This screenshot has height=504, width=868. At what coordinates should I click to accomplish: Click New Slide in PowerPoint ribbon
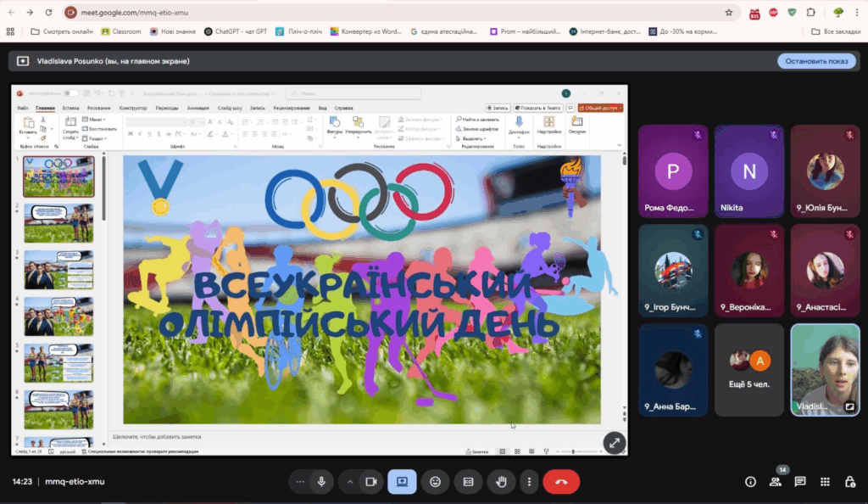[70, 127]
